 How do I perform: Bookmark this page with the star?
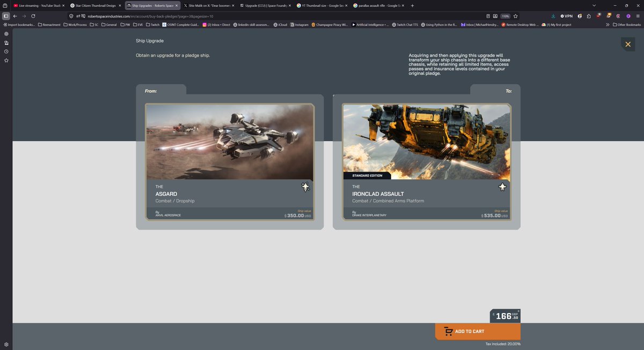coord(515,16)
